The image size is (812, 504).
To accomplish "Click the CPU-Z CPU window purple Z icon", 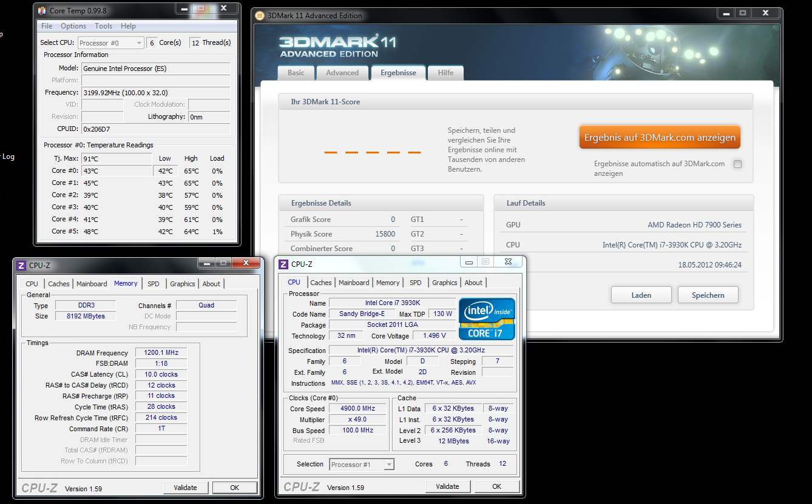I will point(283,264).
